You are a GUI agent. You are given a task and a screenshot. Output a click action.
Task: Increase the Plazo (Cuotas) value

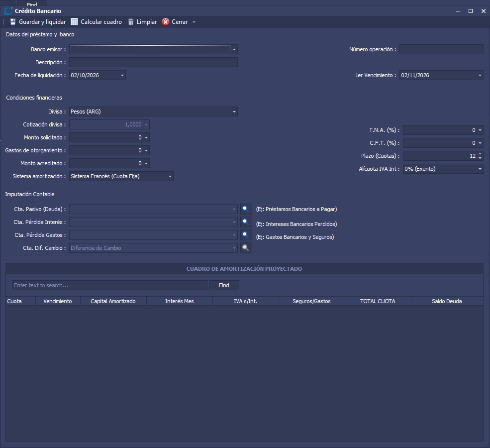[x=480, y=154]
